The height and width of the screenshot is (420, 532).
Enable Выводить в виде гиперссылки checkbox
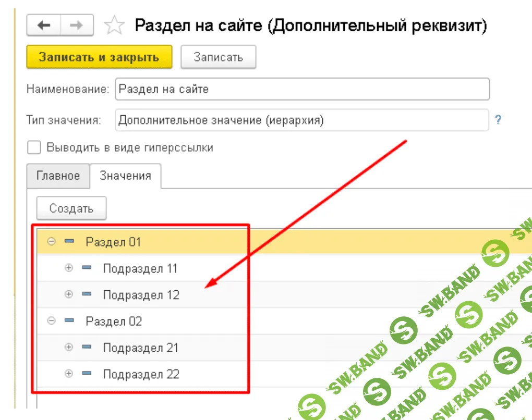pyautogui.click(x=33, y=147)
